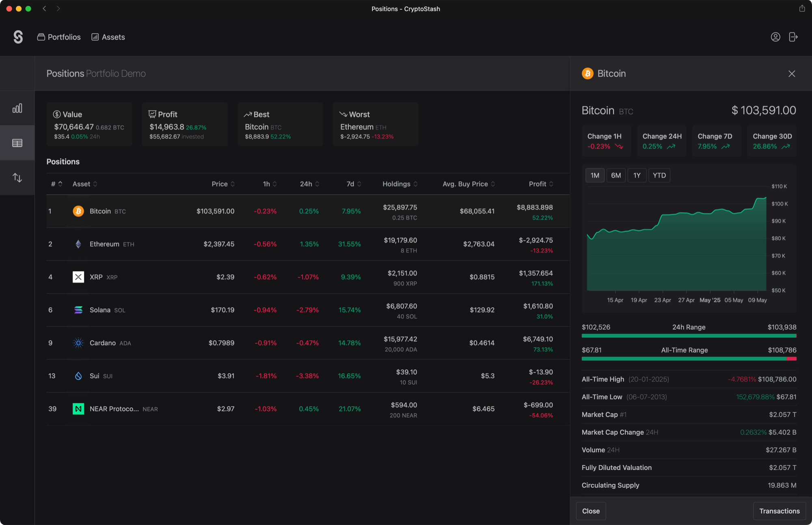Viewport: 812px width, 525px height.
Task: Click the NEAR Protocol logo icon
Action: 78,409
